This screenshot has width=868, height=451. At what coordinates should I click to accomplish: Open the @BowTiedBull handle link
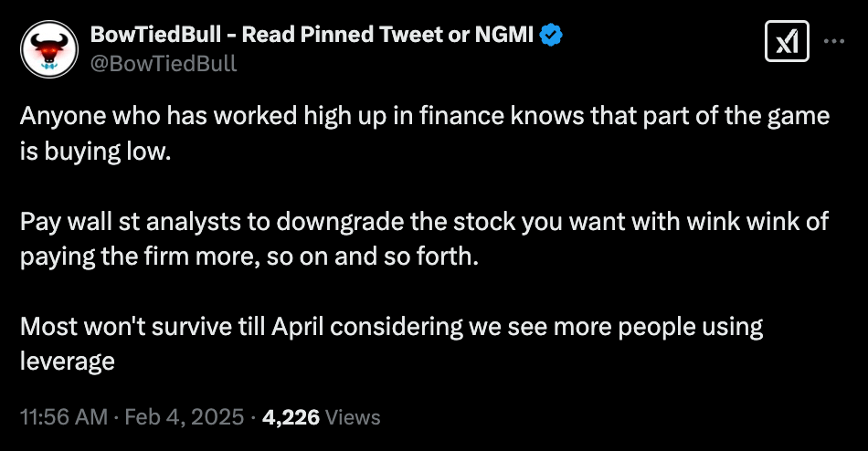click(x=164, y=62)
